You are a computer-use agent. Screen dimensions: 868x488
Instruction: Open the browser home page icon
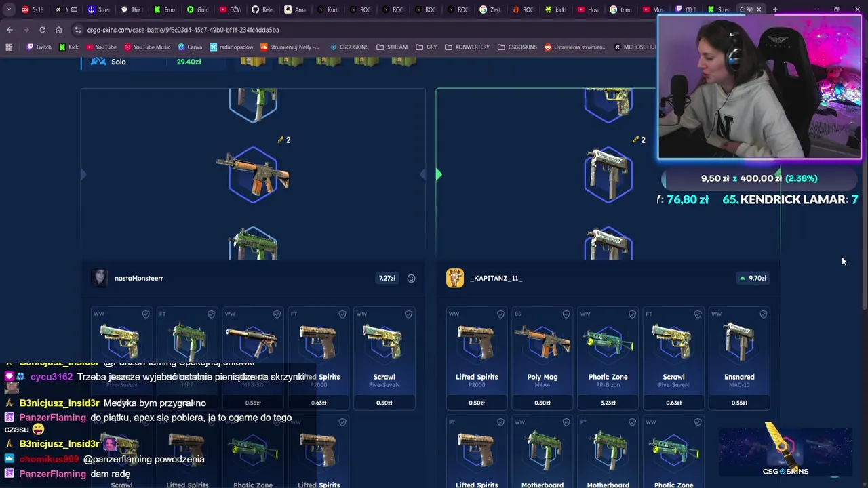(58, 30)
